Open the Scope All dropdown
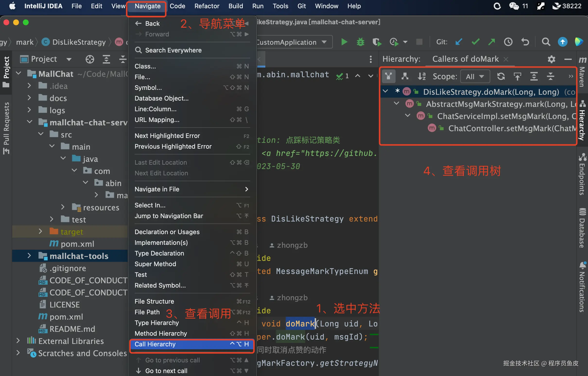Screen dimensions: 588x376 pos(475,77)
